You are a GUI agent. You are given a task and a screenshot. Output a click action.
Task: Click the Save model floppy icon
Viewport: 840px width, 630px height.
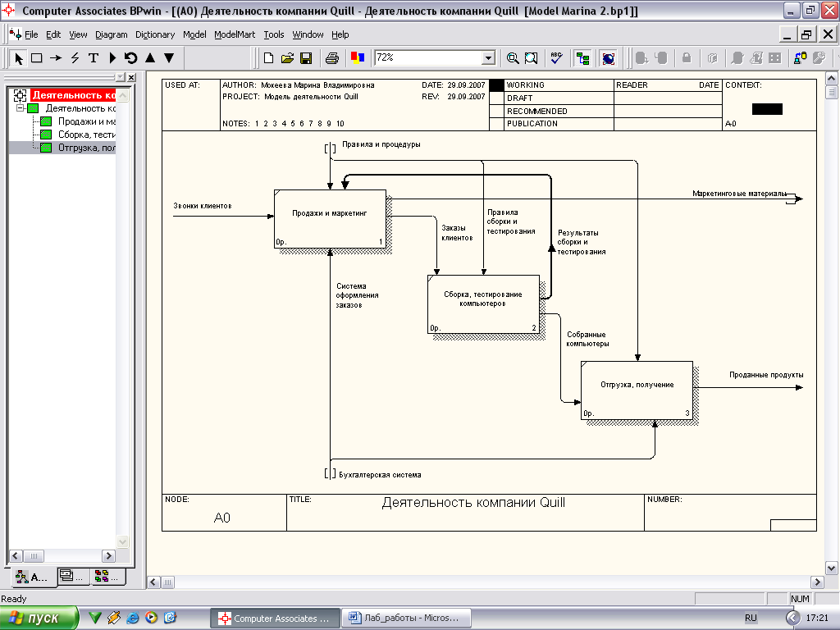pyautogui.click(x=305, y=58)
